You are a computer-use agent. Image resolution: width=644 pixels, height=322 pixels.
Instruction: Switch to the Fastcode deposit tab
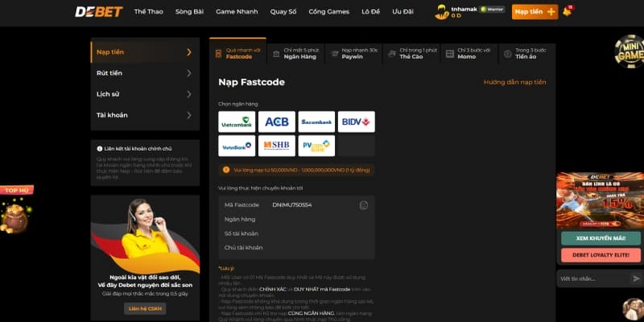point(237,53)
